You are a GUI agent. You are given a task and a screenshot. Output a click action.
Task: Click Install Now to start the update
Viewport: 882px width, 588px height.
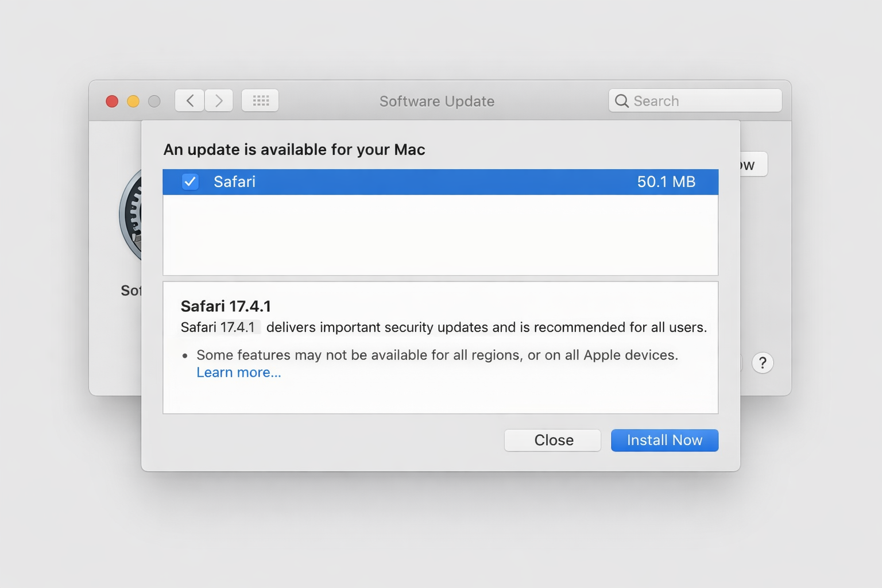[664, 440]
